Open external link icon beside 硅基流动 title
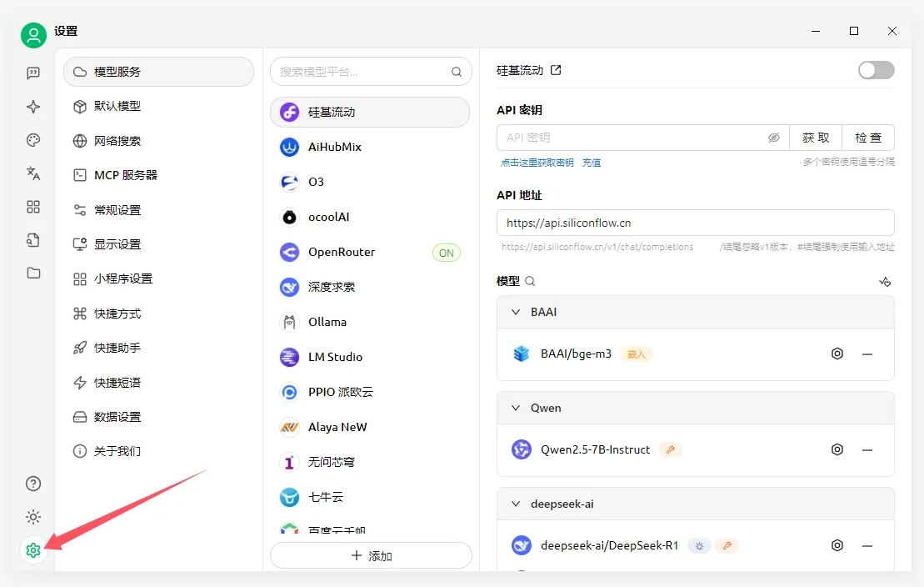Image resolution: width=924 pixels, height=587 pixels. 557,70
